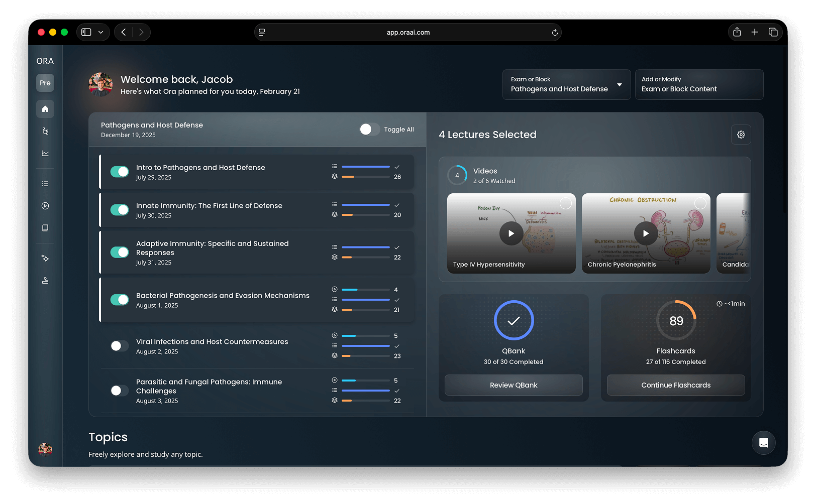This screenshot has height=504, width=816.
Task: Reload the page with the refresh icon
Action: [555, 33]
